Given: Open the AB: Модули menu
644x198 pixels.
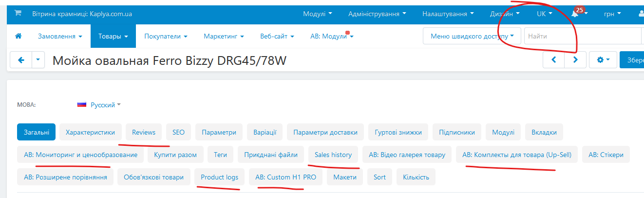Looking at the screenshot, I should point(332,36).
